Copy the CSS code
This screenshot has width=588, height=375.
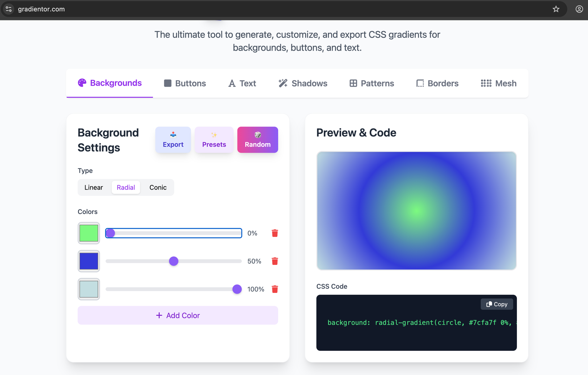497,304
